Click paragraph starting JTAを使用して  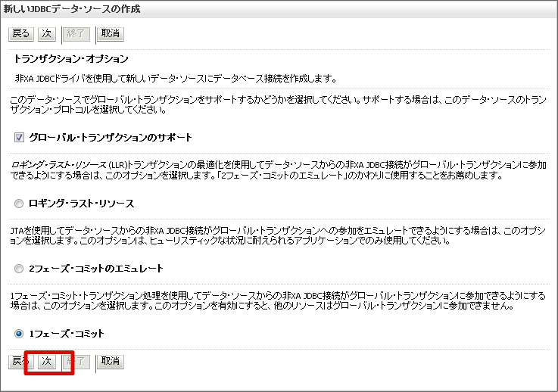pyautogui.click(x=278, y=235)
